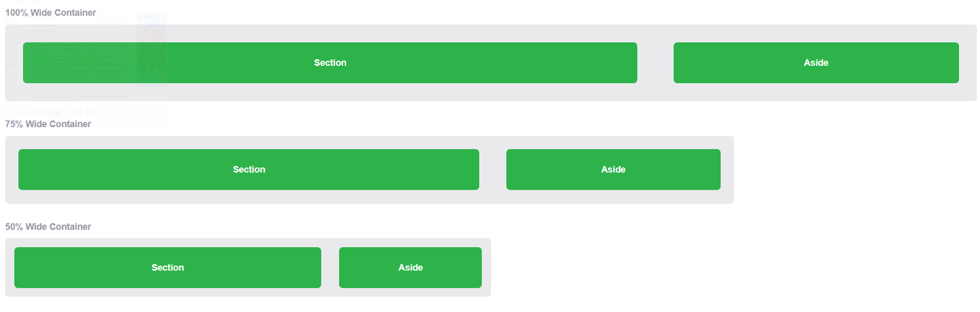The image size is (980, 312).
Task: Select the Aside block in 75% Wide Container
Action: coord(613,169)
